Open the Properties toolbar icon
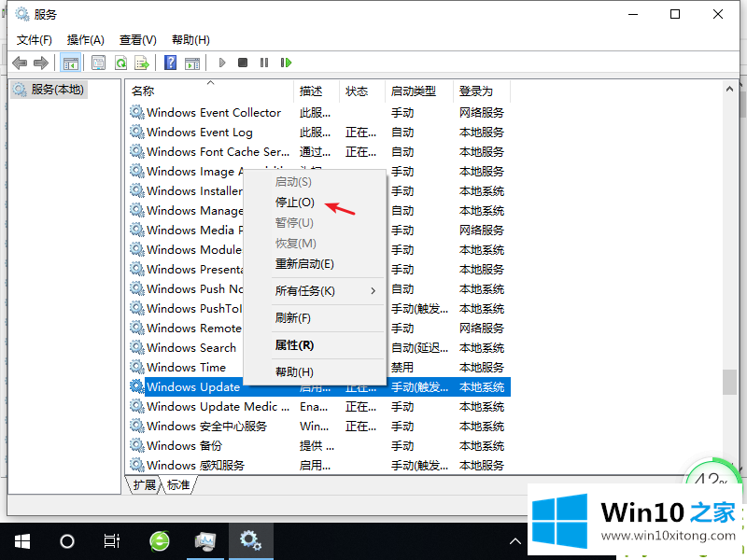747x560 pixels. tap(99, 63)
